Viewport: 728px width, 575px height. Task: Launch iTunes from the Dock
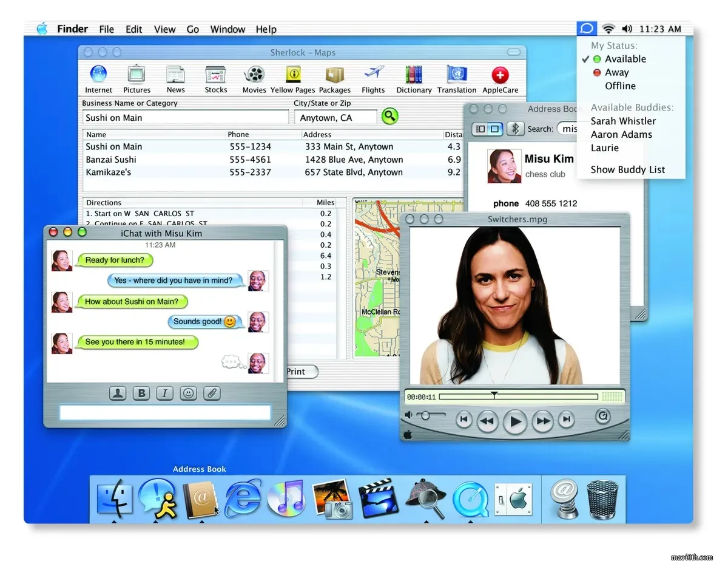coord(286,499)
